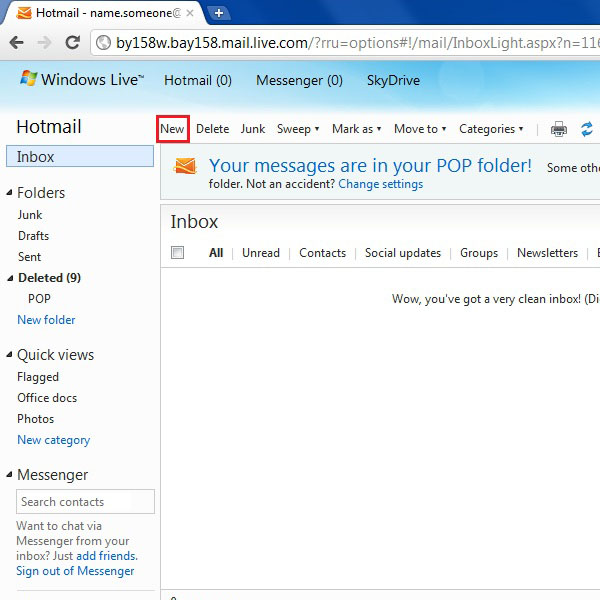Open SkyDrive in the top navigation
This screenshot has height=600, width=600.
coord(393,80)
